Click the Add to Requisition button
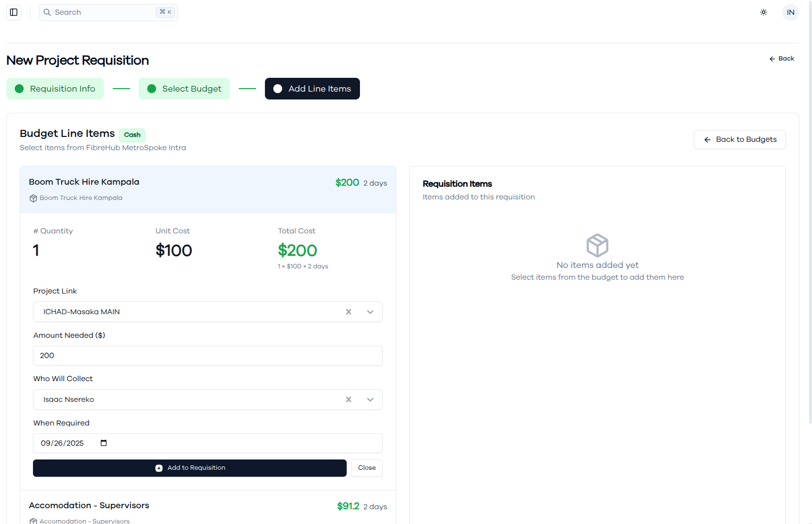Screen dimensions: 812x524 tap(190, 468)
